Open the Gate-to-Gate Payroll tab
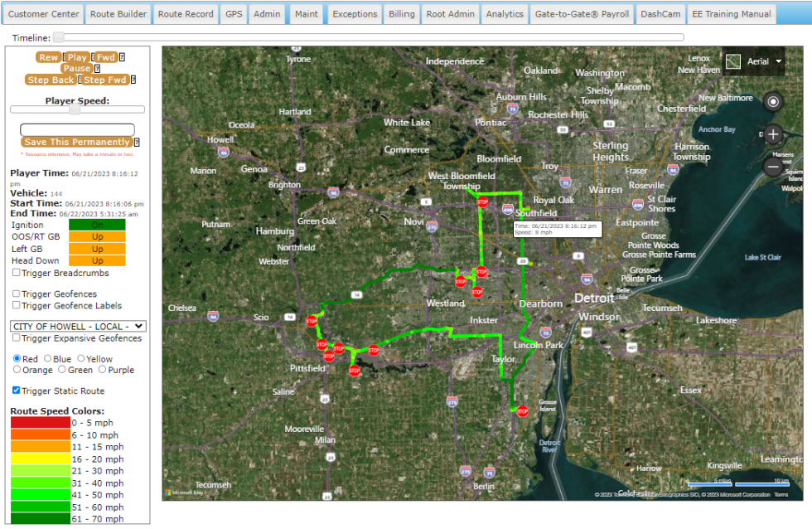The image size is (812, 529). tap(582, 13)
